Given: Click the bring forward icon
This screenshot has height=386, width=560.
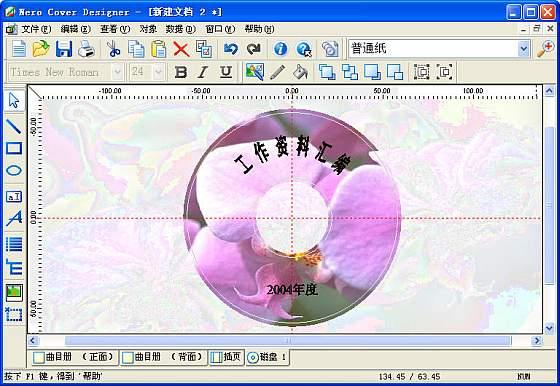Looking at the screenshot, I should tap(372, 72).
